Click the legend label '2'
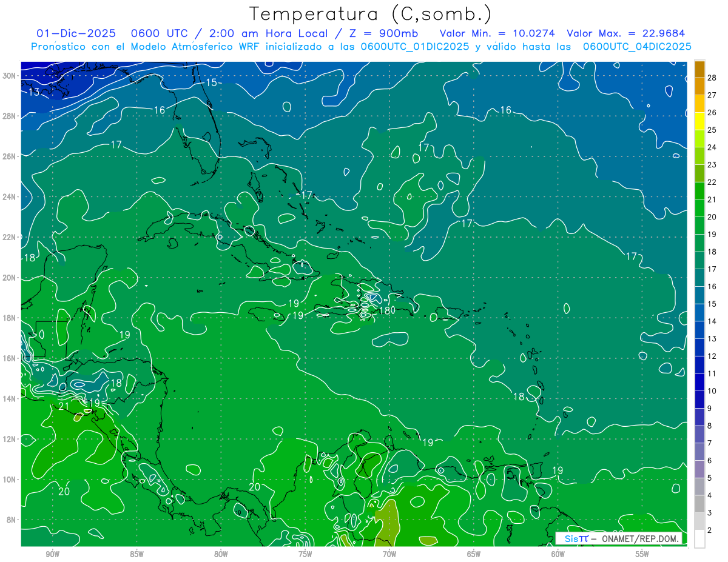 (710, 530)
